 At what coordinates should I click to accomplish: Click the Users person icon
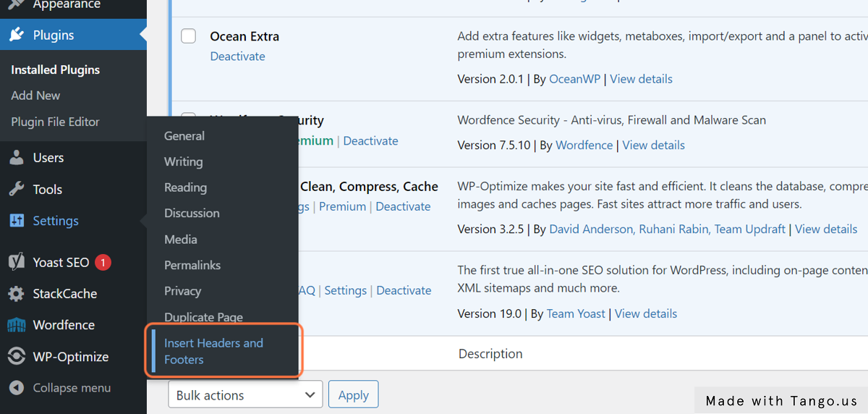point(17,158)
